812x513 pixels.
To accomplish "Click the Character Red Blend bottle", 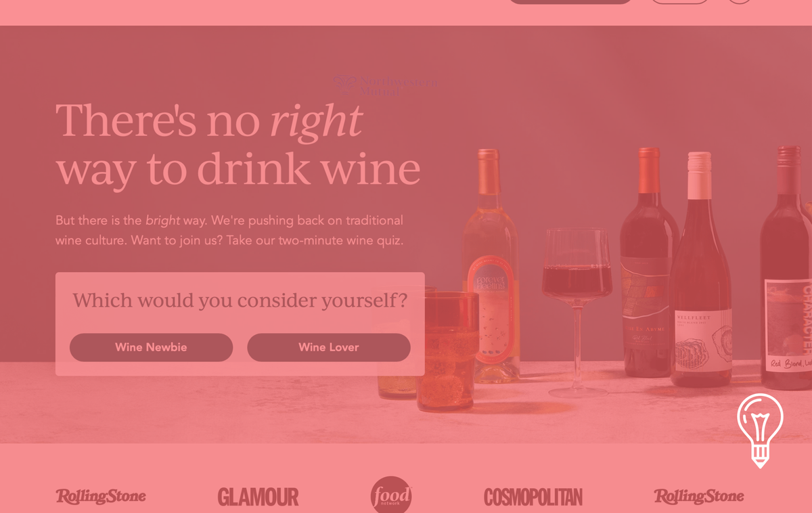I will coord(786,267).
